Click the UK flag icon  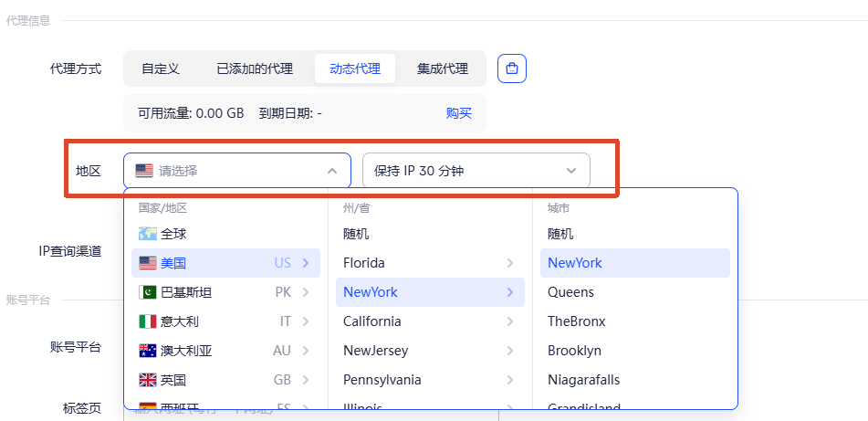147,380
